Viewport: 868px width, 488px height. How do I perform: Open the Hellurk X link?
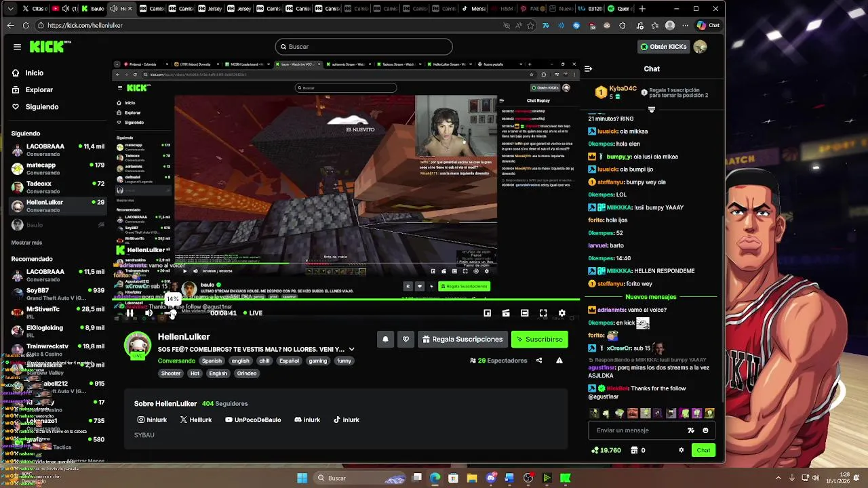(x=196, y=420)
